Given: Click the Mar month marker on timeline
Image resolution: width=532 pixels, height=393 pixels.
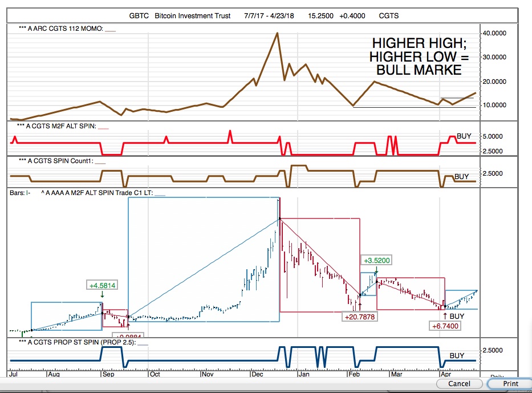Looking at the screenshot, I should [x=397, y=374].
